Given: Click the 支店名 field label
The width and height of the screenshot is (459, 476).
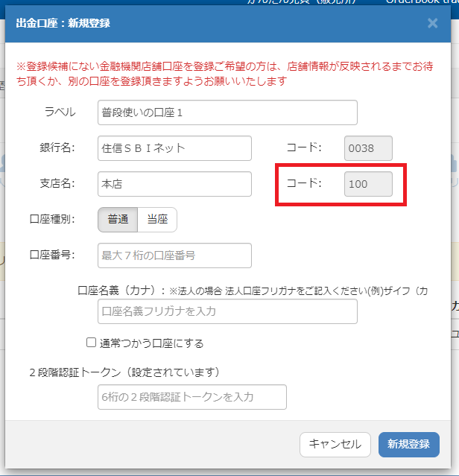Looking at the screenshot, I should pos(57,183).
